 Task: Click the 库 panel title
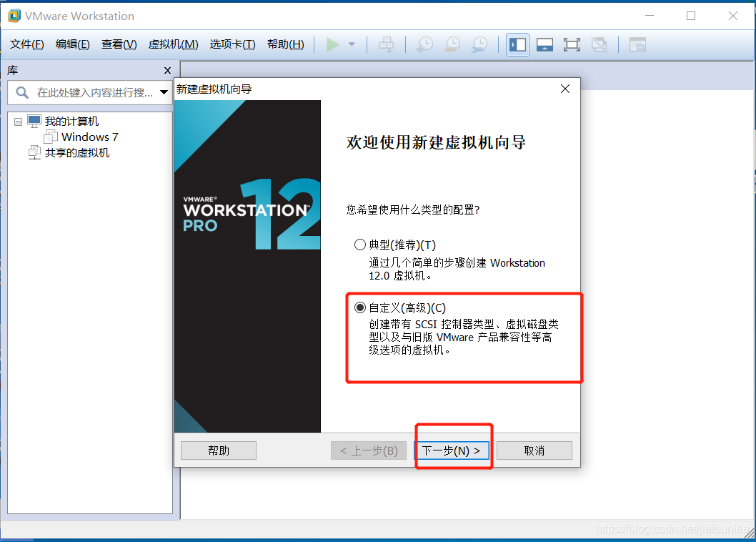click(13, 71)
